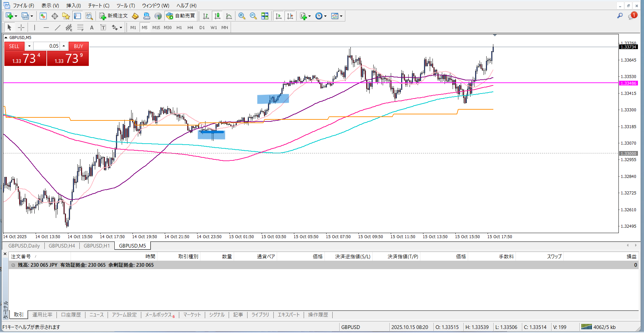Select the Fibonacci retracement drawing tool

tap(80, 28)
